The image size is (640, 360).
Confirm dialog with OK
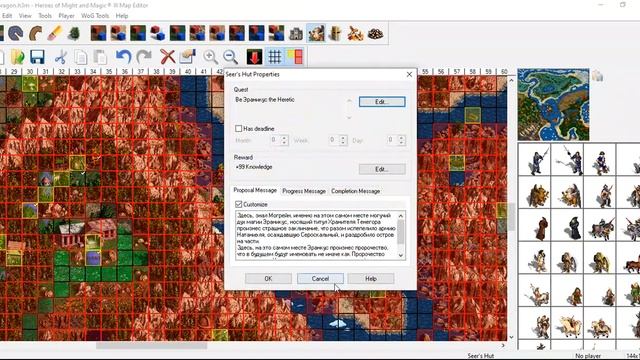click(x=268, y=278)
